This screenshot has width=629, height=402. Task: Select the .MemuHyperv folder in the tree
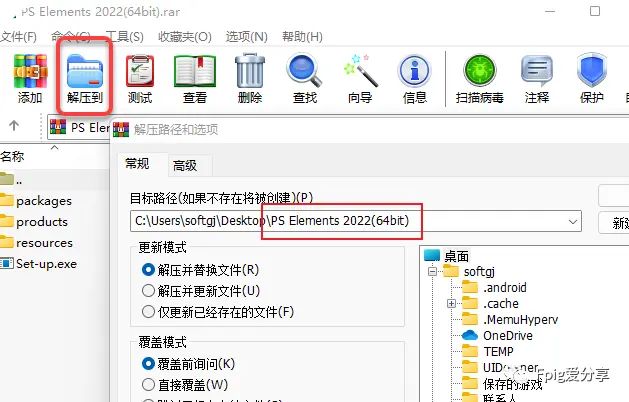click(510, 319)
